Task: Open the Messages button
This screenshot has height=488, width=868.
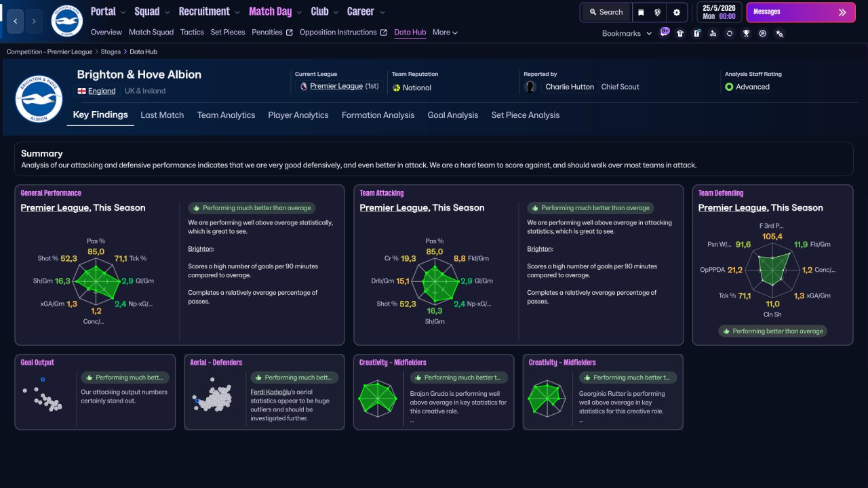Action: point(802,12)
